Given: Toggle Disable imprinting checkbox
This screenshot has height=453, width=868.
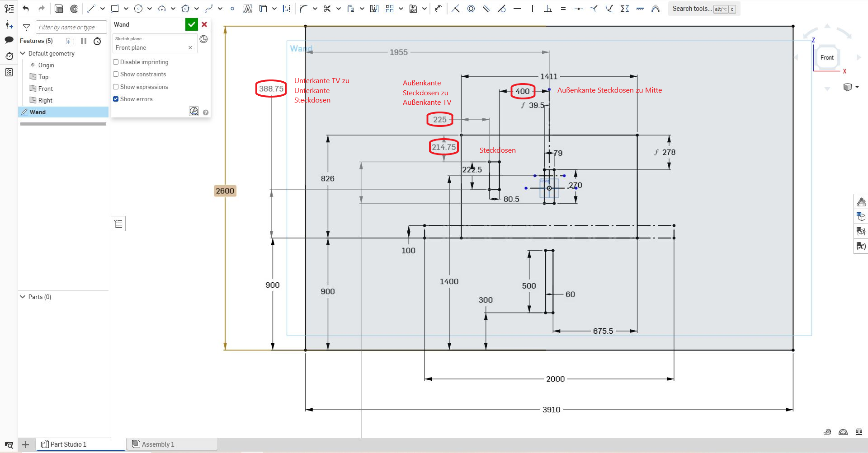Looking at the screenshot, I should [116, 62].
